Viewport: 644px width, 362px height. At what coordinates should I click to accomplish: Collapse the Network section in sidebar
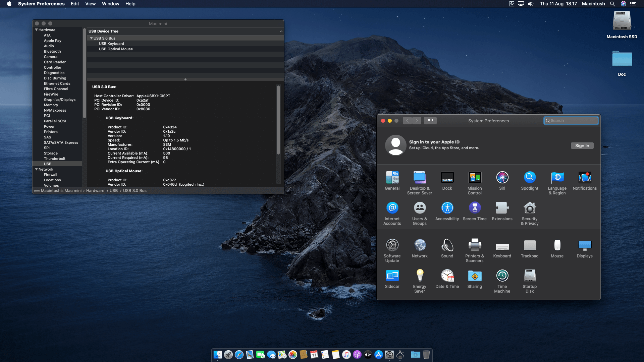(36, 169)
